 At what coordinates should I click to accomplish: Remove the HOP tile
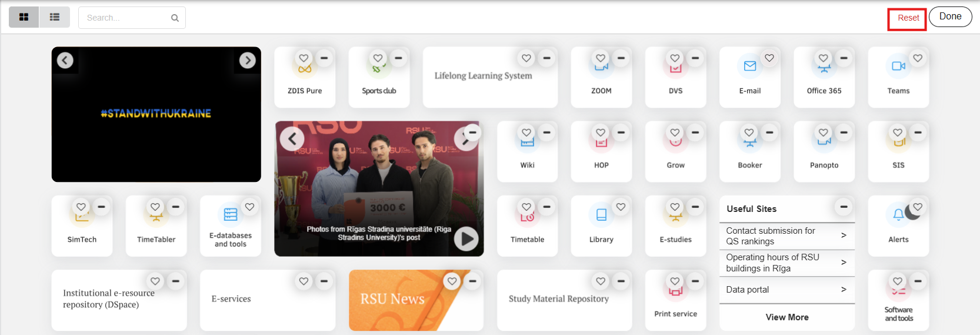click(621, 132)
